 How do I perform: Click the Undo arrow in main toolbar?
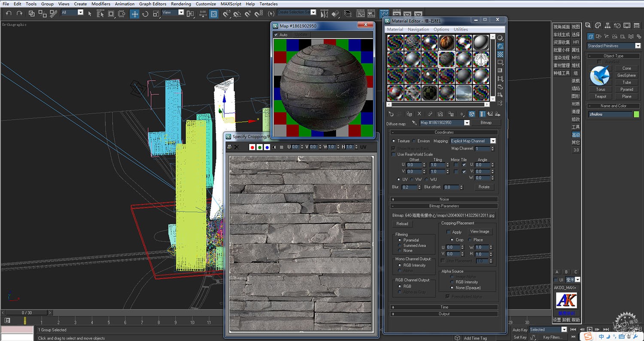tap(9, 14)
